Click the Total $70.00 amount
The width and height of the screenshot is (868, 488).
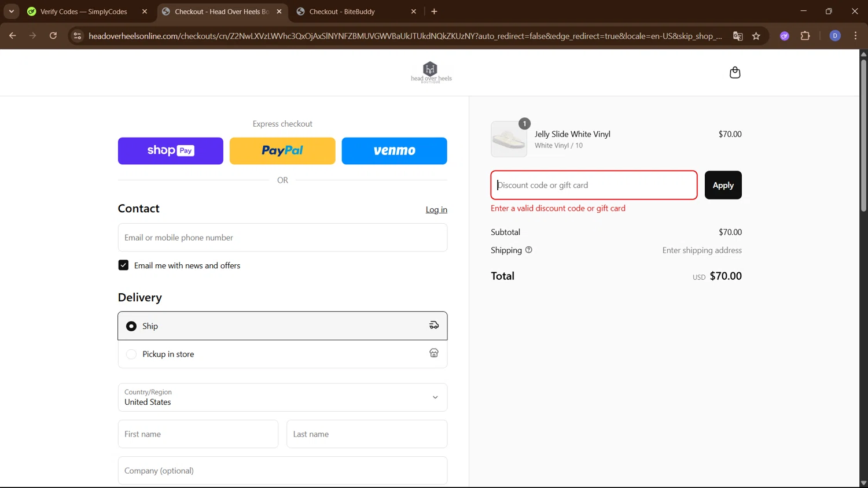point(726,276)
